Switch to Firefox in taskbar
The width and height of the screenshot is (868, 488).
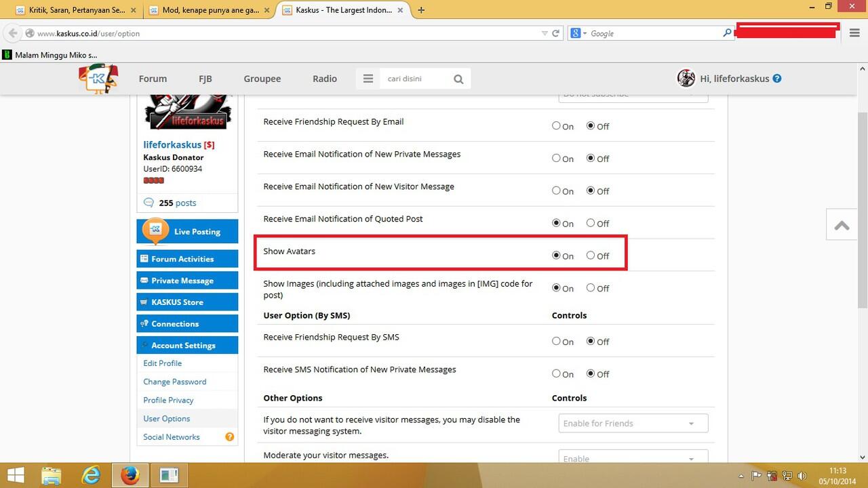pyautogui.click(x=130, y=476)
